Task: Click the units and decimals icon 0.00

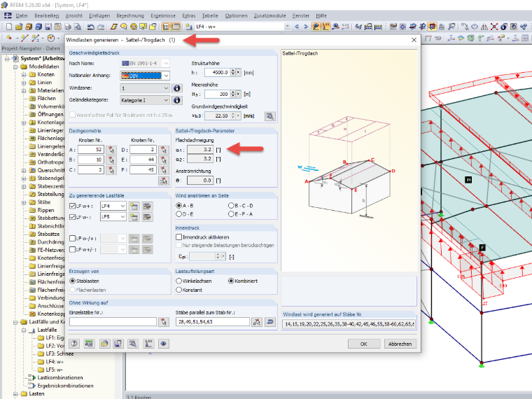Action: (89, 344)
